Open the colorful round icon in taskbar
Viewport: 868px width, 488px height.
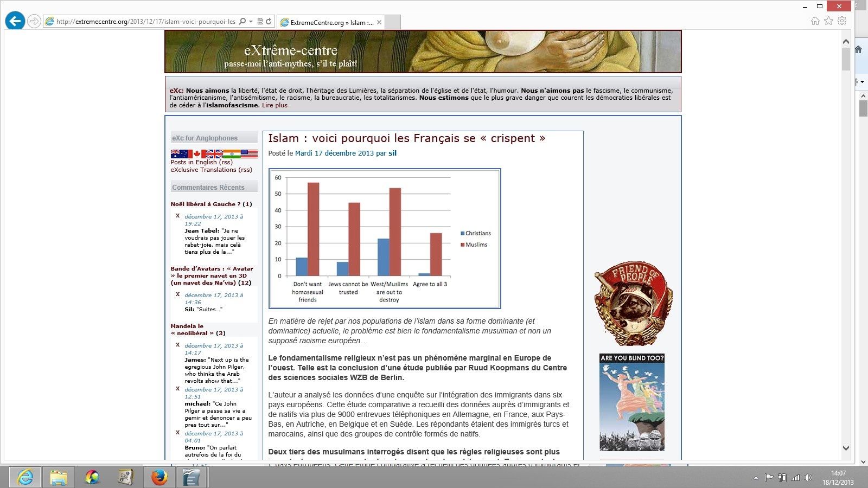[x=92, y=477]
